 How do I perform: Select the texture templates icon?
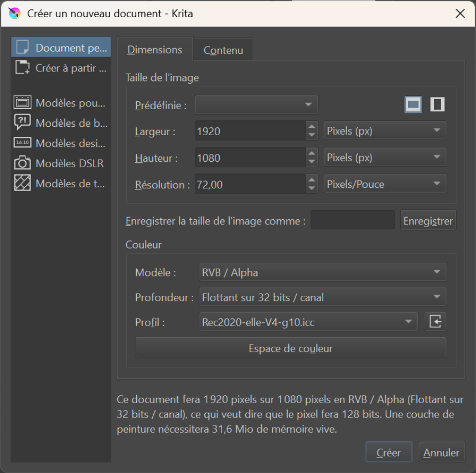point(22,183)
